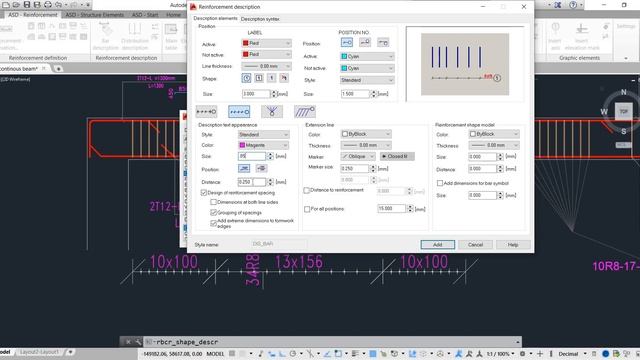The height and width of the screenshot is (360, 640).
Task: Toggle grid display in status bar
Action: 232,353
